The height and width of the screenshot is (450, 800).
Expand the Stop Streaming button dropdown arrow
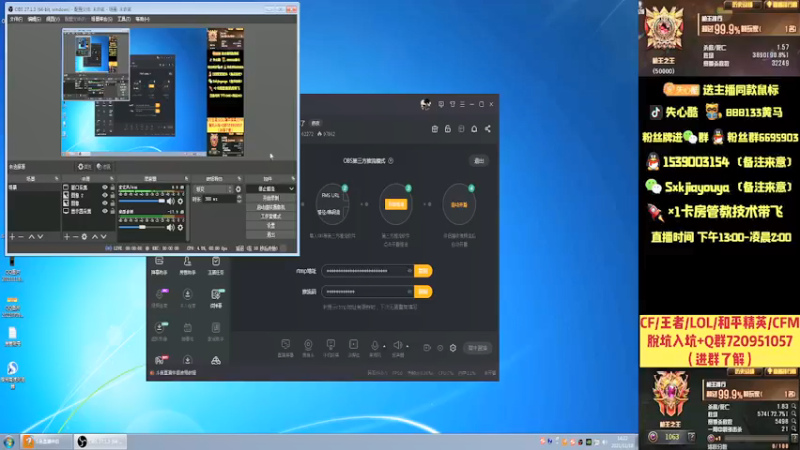pos(291,189)
